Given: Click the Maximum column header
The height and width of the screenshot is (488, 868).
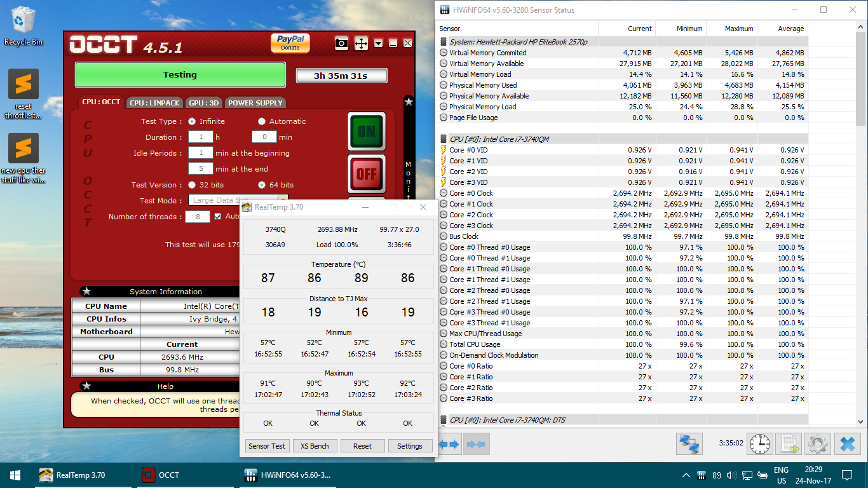Looking at the screenshot, I should point(731,29).
